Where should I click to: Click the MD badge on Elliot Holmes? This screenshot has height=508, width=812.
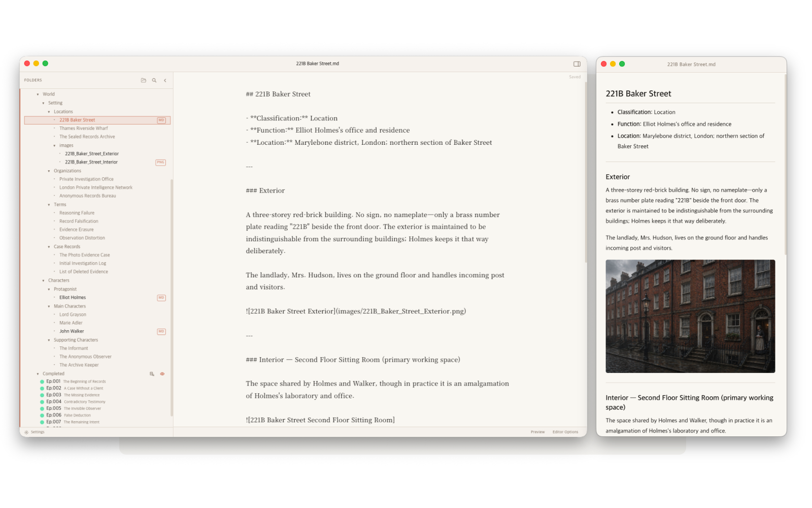pyautogui.click(x=161, y=298)
